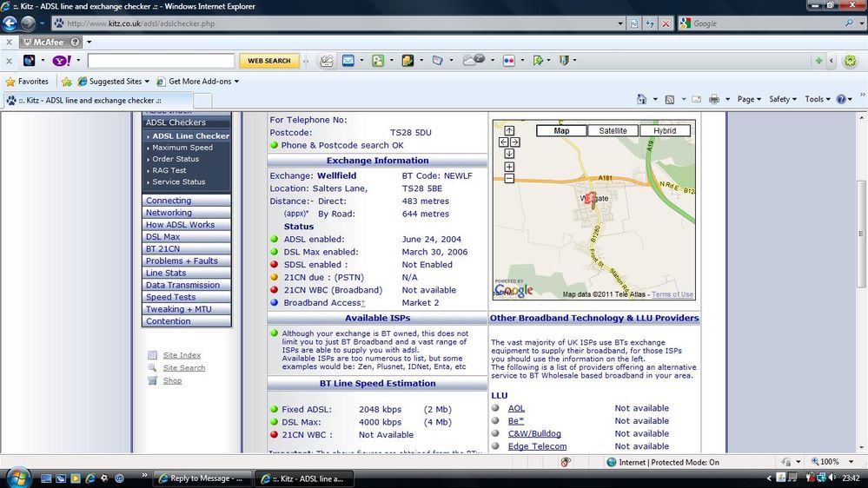Click the red location marker on map
Viewport: 868px width, 488px height.
[591, 199]
